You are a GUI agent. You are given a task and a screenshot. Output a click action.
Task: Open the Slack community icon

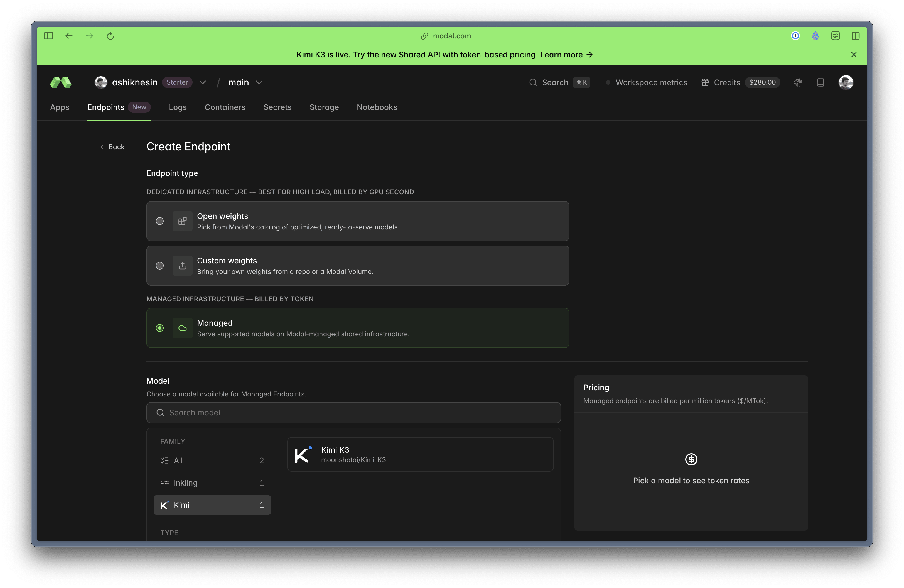point(798,82)
